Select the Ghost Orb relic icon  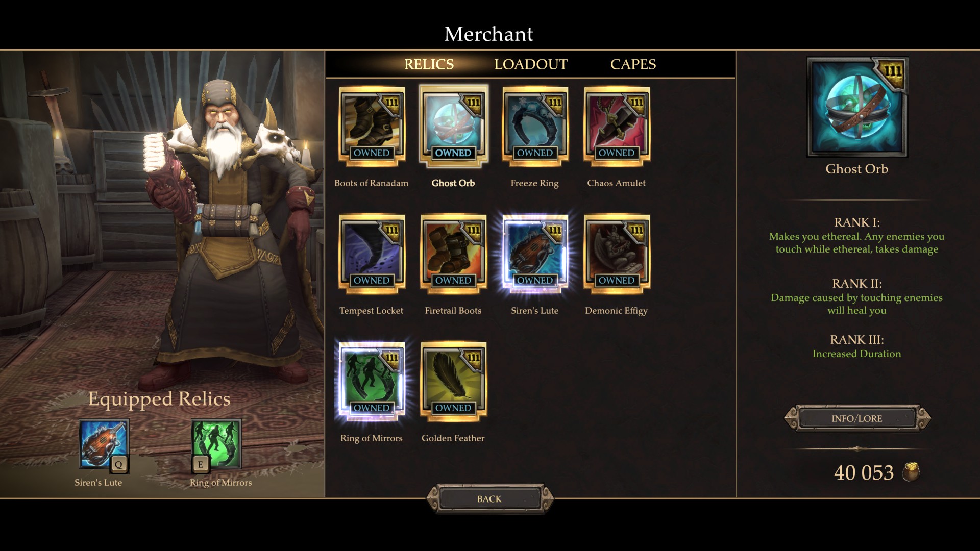click(453, 127)
